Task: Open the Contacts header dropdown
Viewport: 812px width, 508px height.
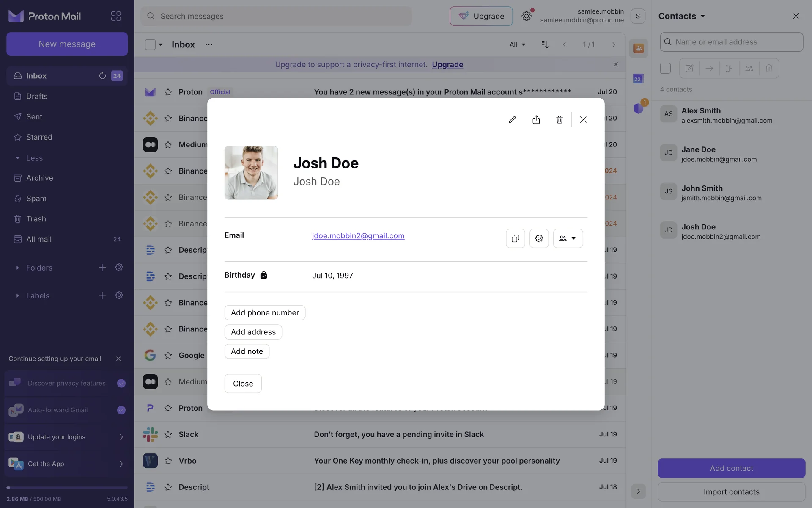Action: (681, 16)
